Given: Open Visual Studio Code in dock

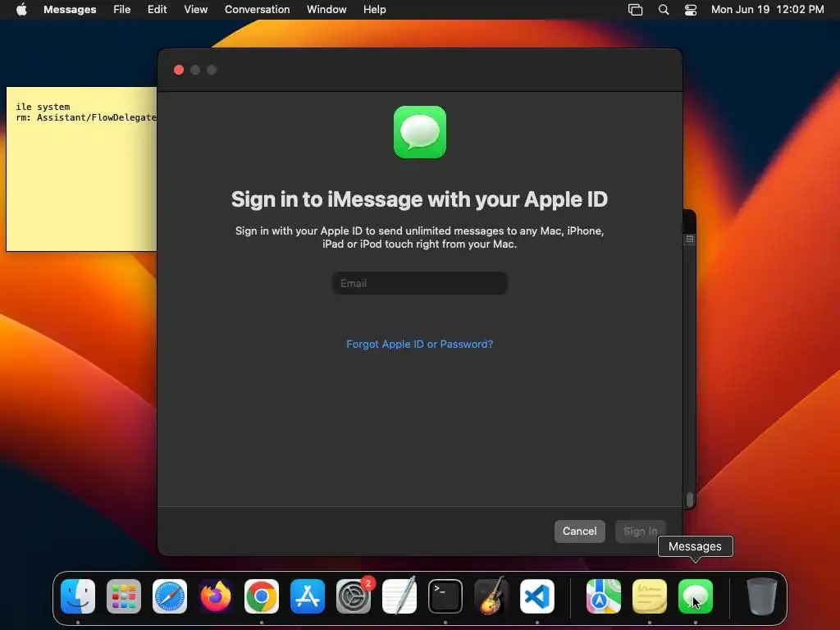Looking at the screenshot, I should (537, 596).
